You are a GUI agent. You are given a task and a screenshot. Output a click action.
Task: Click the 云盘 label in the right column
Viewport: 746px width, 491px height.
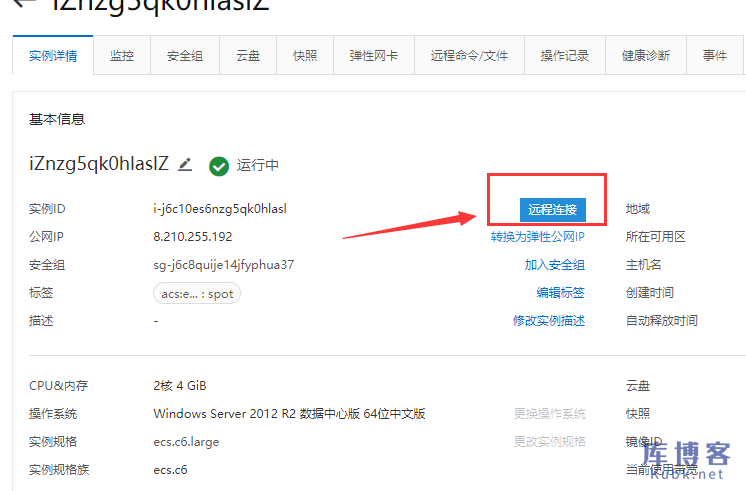(638, 385)
